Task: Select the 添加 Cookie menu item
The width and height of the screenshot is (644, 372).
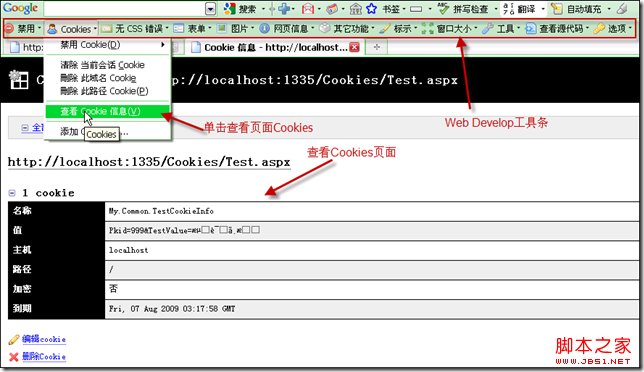Action: click(x=108, y=132)
